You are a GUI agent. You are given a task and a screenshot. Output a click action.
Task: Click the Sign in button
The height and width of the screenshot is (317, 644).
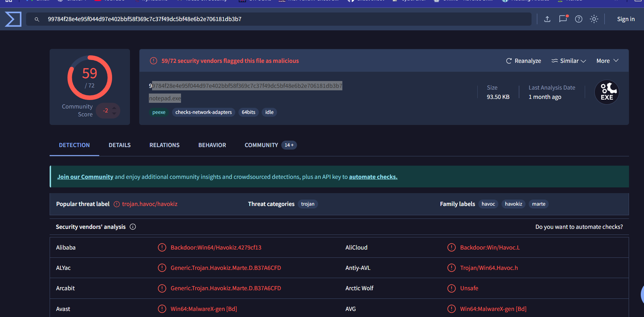click(626, 19)
